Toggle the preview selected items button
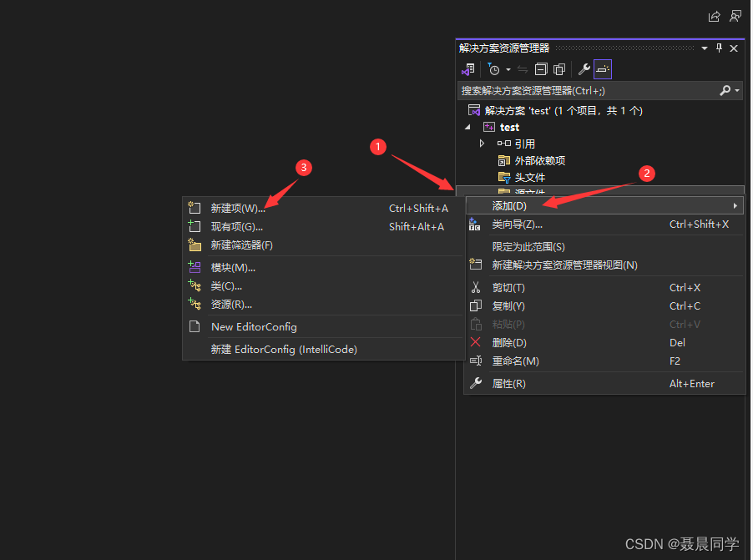This screenshot has height=560, width=753. pos(601,69)
